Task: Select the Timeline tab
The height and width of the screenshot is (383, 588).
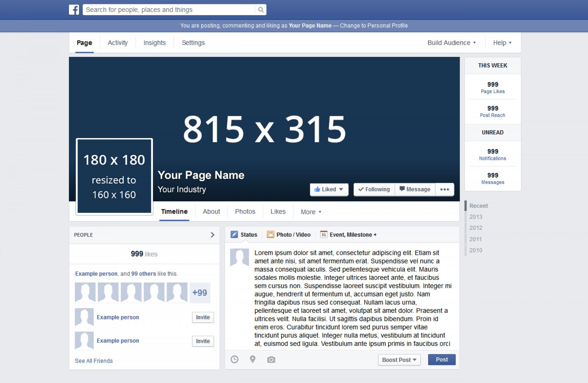Action: (x=174, y=211)
